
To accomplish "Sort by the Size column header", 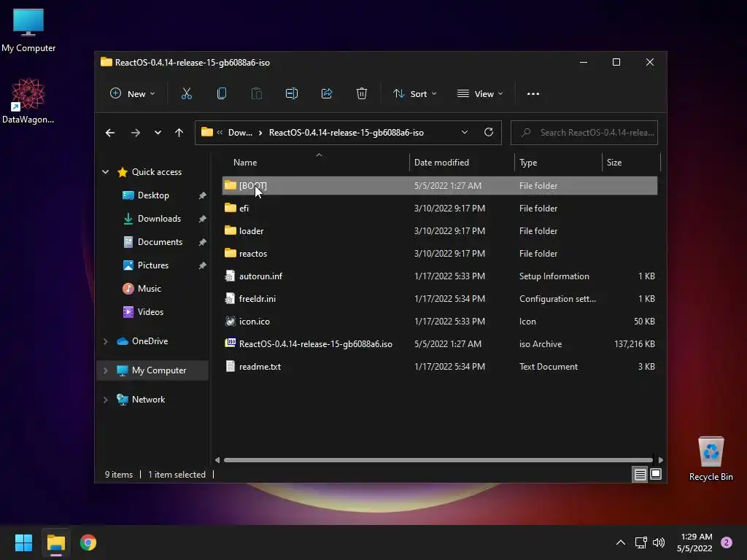I will 631,163.
